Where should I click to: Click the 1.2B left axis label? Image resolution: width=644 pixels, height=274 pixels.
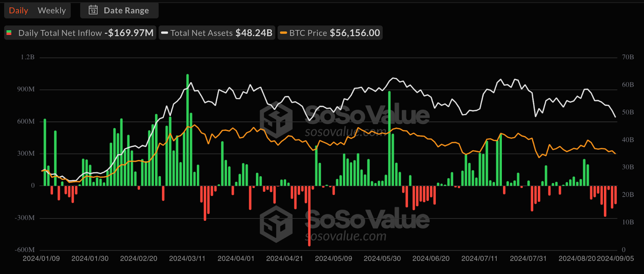pos(28,57)
